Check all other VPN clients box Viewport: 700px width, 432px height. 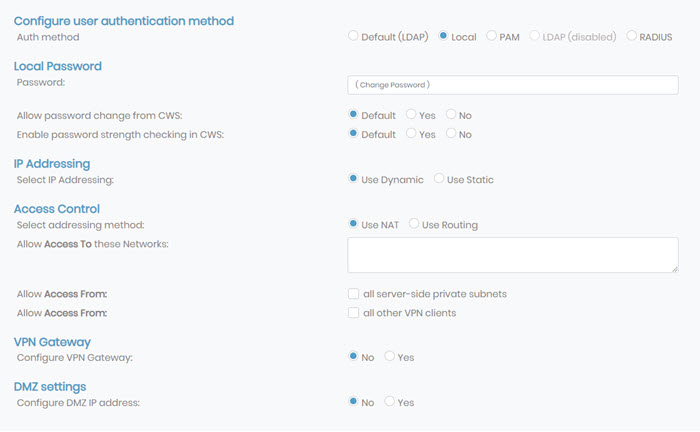click(x=353, y=313)
